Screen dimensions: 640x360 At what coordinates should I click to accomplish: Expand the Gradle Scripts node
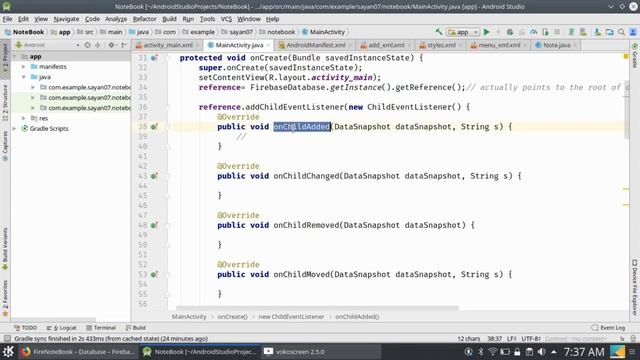pos(15,129)
